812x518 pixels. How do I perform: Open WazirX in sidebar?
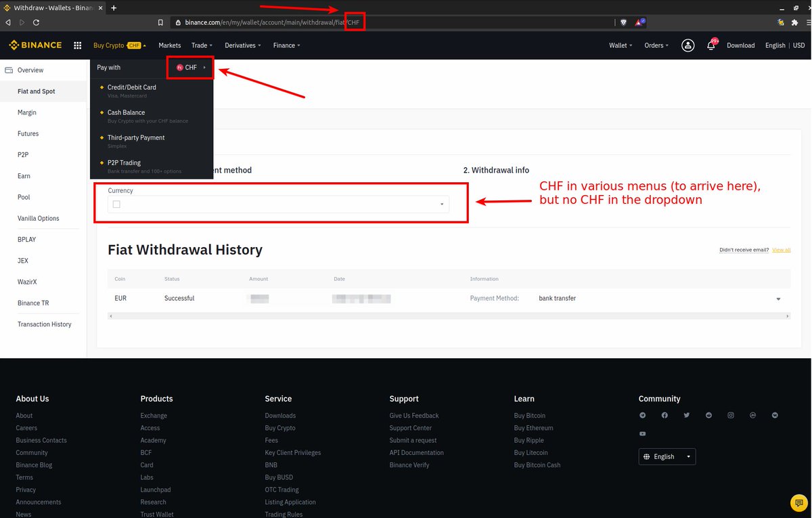28,282
